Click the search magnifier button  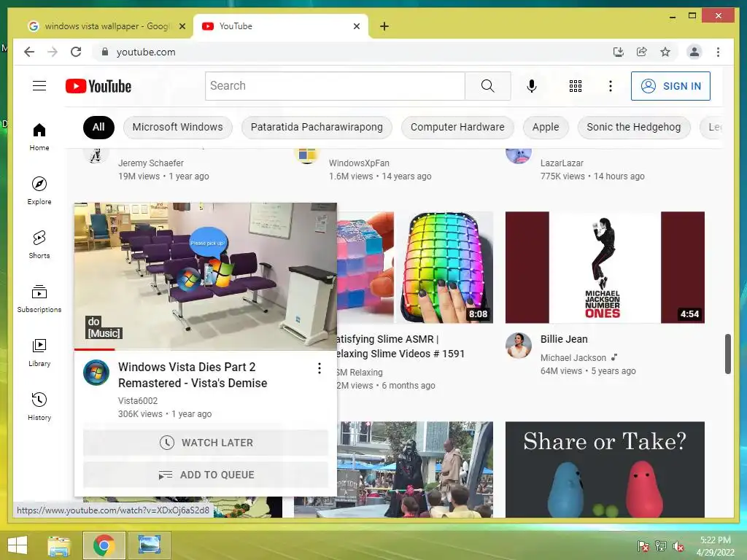(x=487, y=86)
